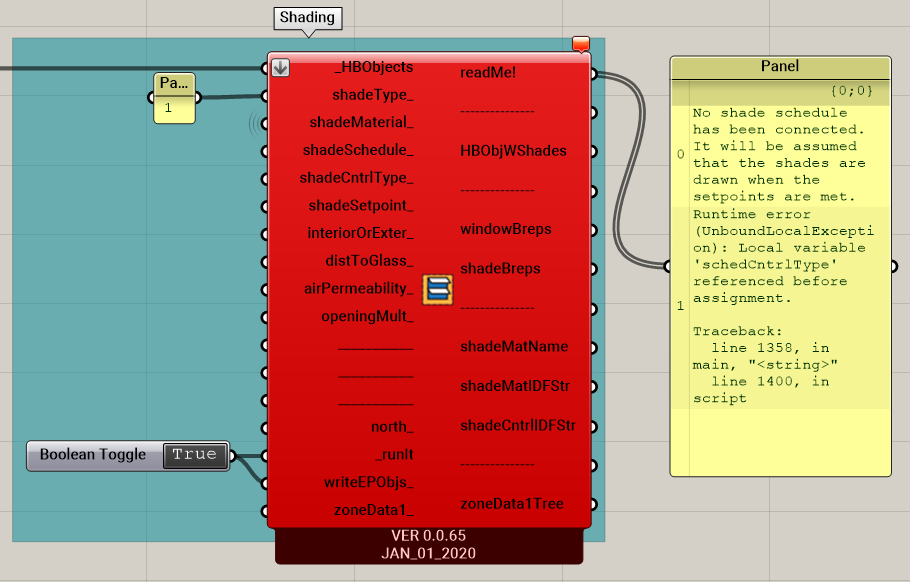
Task: Click the shadeMatName output parameter
Action: pyautogui.click(x=514, y=347)
